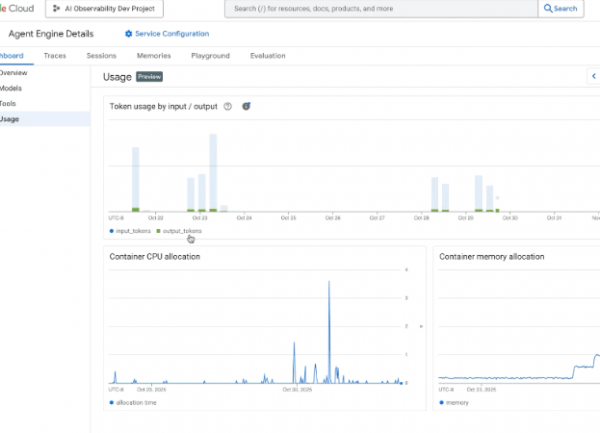Click the blue Search button
This screenshot has width=600, height=433.
point(561,8)
